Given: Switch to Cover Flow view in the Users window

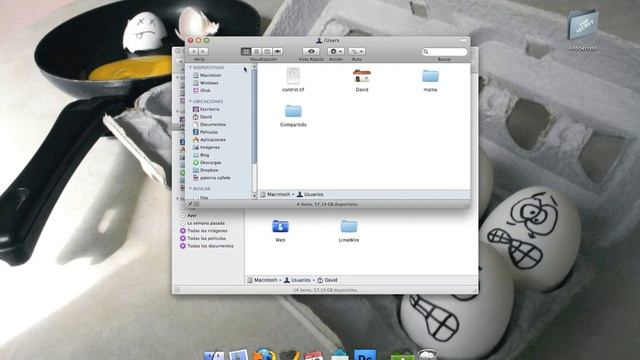Looking at the screenshot, I should click(278, 51).
